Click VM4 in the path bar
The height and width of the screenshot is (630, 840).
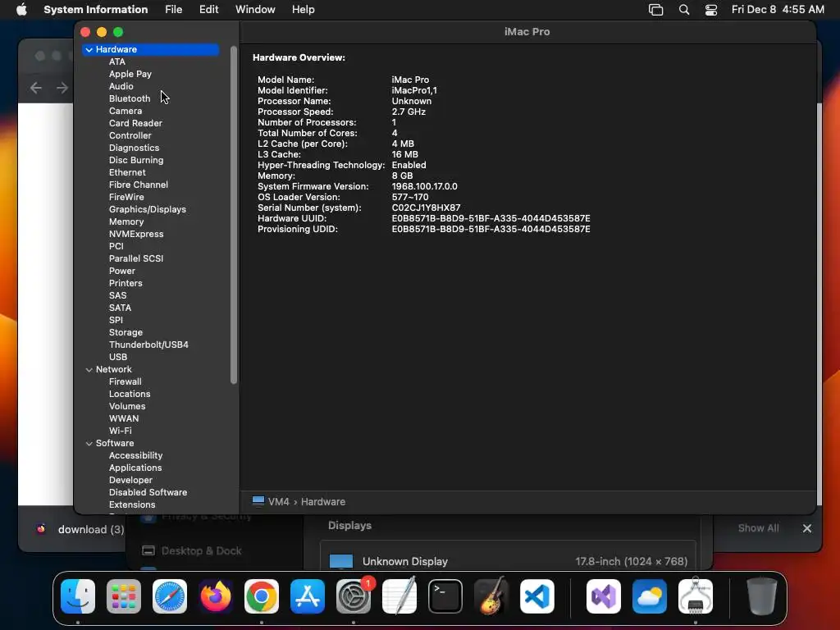279,502
